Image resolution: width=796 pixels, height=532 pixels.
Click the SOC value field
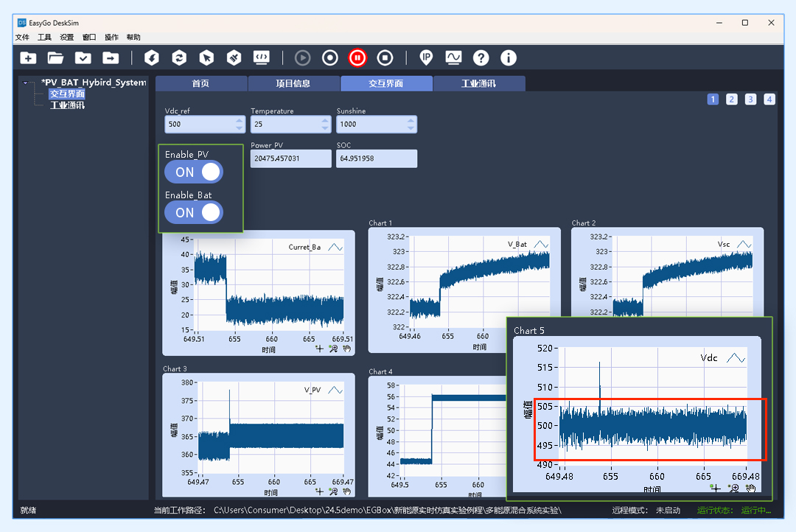377,158
